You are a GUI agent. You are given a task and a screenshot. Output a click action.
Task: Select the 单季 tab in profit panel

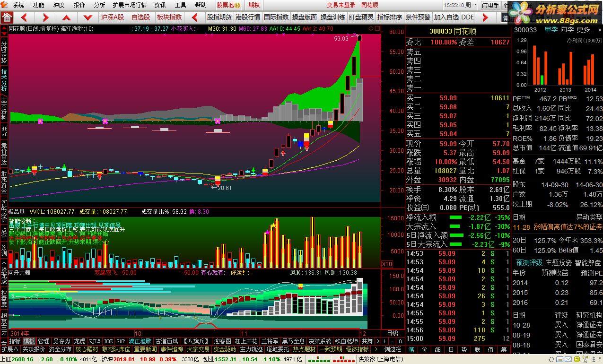pyautogui.click(x=551, y=30)
